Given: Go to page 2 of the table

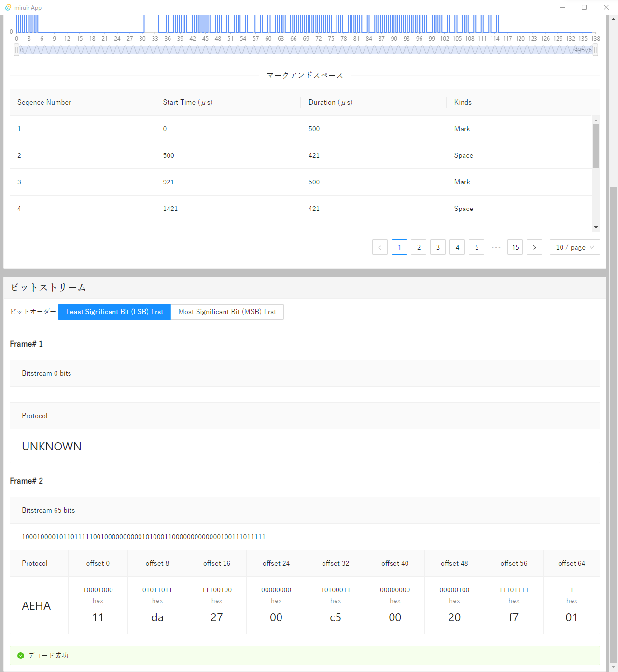Looking at the screenshot, I should tap(419, 247).
